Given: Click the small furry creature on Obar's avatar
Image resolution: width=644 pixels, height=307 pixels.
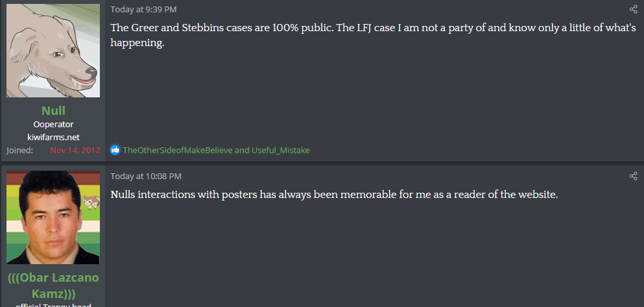Looking at the screenshot, I should click(92, 203).
